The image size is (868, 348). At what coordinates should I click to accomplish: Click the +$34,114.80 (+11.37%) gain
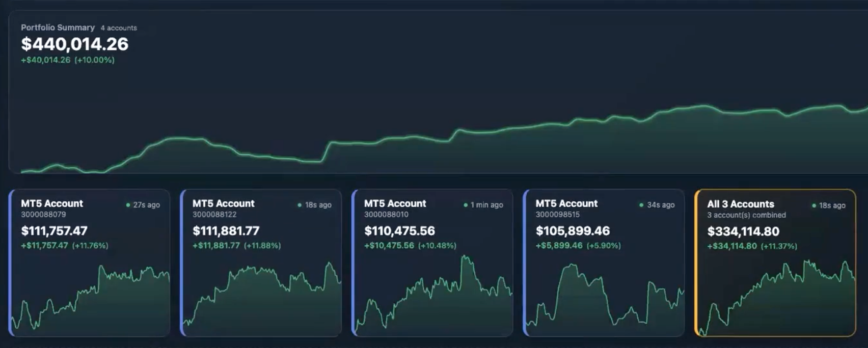pyautogui.click(x=752, y=246)
